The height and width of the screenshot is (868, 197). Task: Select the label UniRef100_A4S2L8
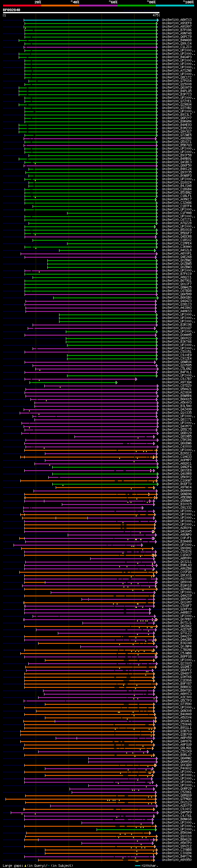point(177,250)
